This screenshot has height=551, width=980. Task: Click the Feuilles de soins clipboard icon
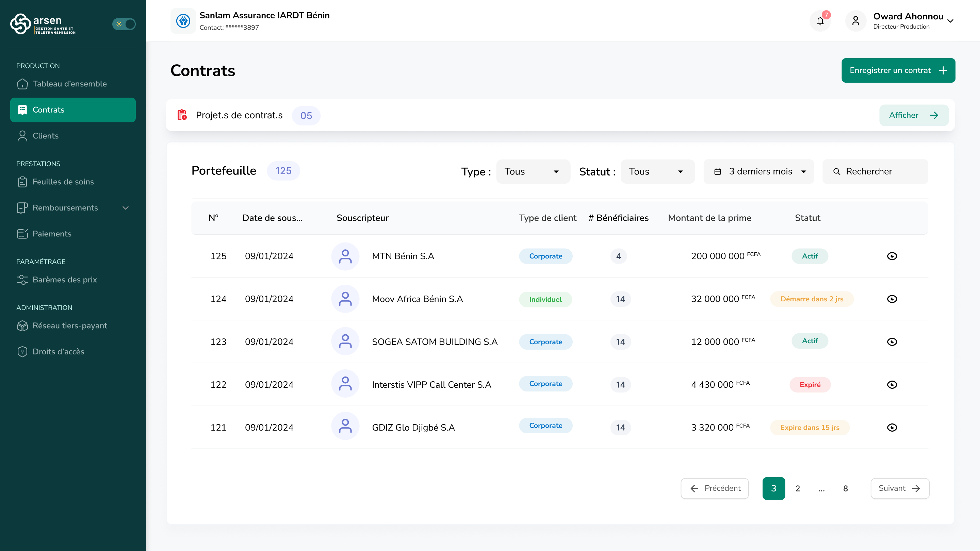click(22, 182)
